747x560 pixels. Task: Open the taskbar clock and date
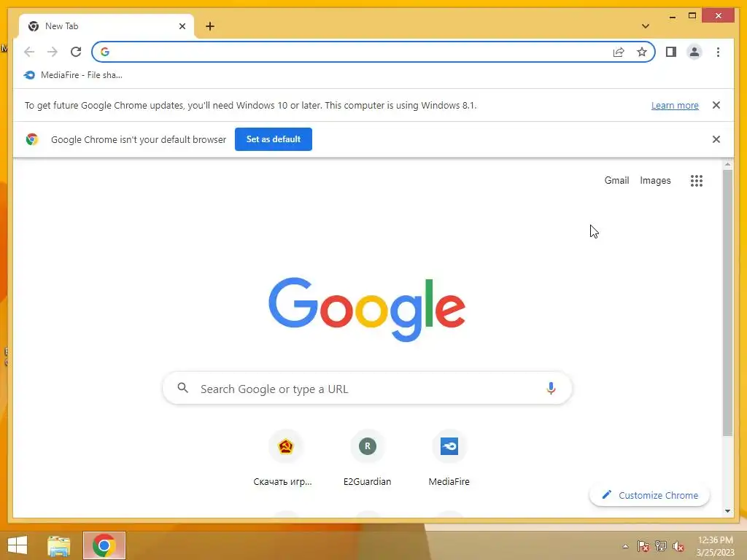tap(715, 546)
